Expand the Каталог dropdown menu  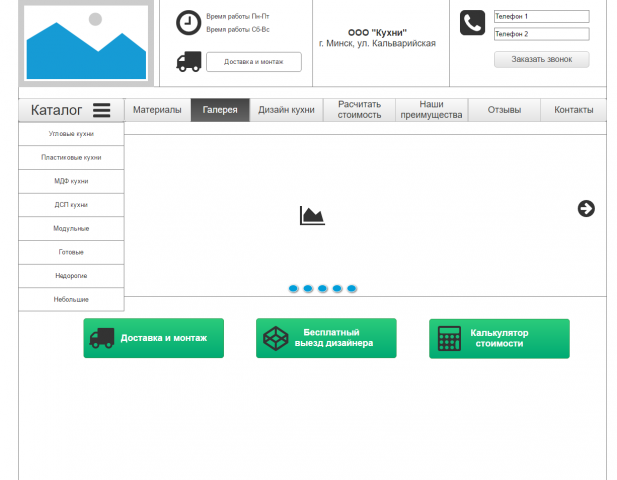71,110
